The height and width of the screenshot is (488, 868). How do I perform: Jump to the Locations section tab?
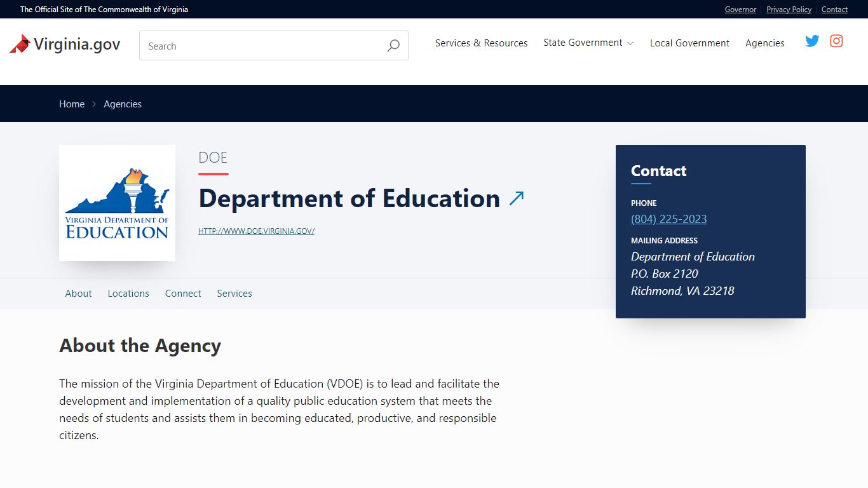pos(128,294)
